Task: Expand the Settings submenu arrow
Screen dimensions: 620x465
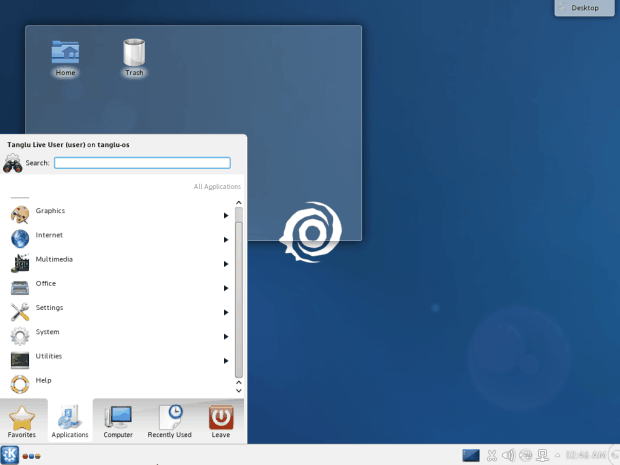Action: (226, 312)
